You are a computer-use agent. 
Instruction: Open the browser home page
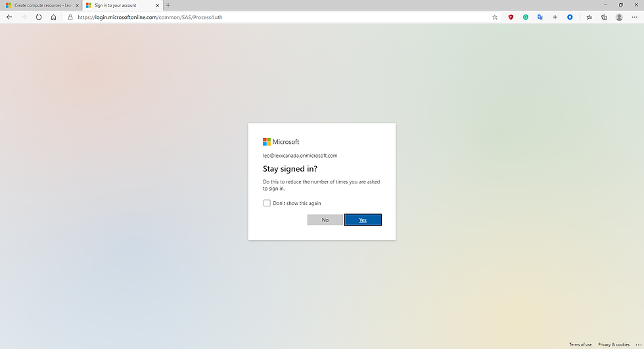coord(53,17)
